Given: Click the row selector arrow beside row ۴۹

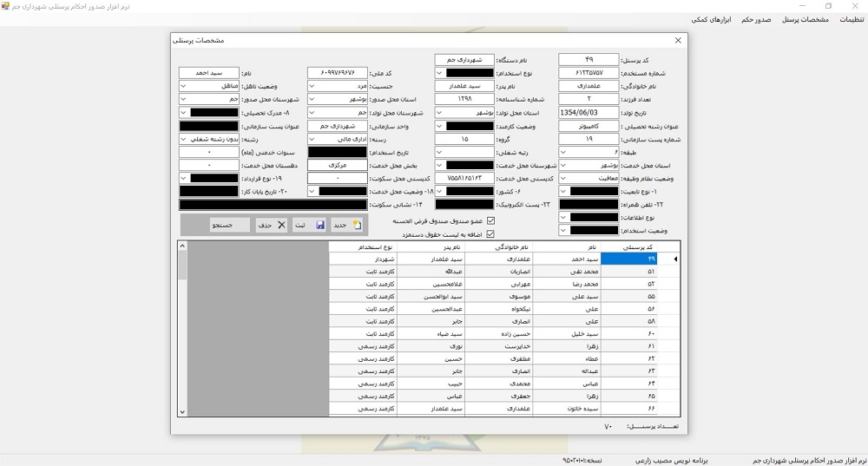Looking at the screenshot, I should pyautogui.click(x=676, y=259).
